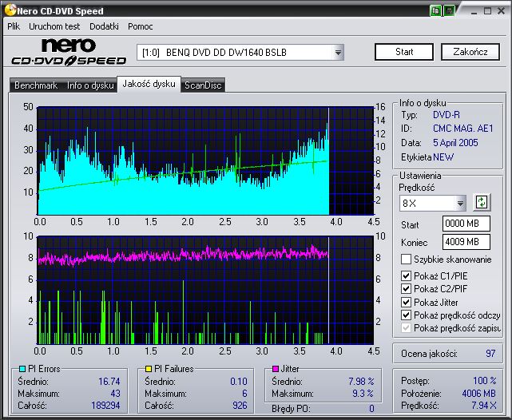Image resolution: width=512 pixels, height=420 pixels.
Task: Click Postęp value 100 %
Action: tap(485, 381)
